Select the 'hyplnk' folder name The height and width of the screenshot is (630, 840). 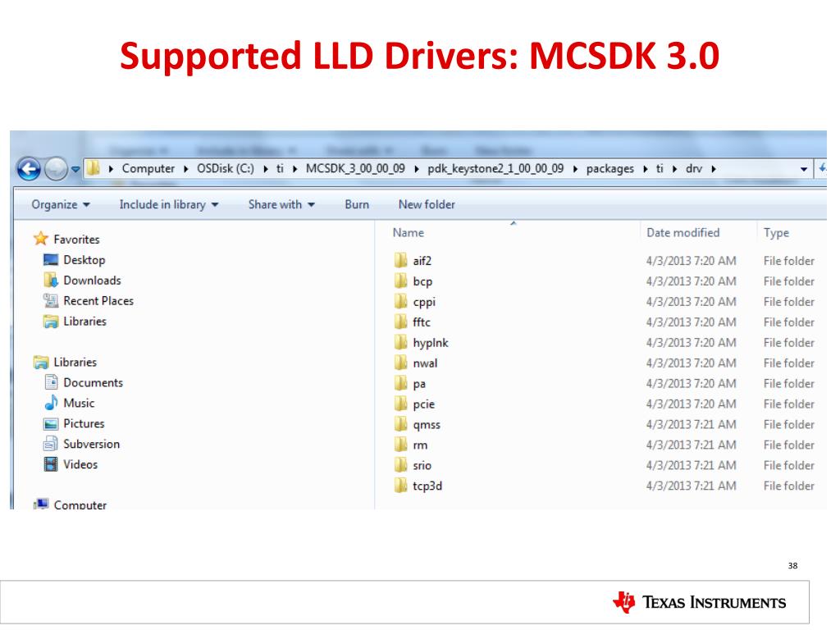(x=431, y=343)
